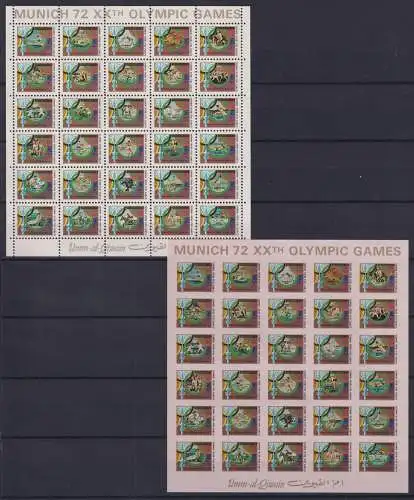
Task: Select last stamp in top row of perforated sheet
Action: [x=218, y=42]
